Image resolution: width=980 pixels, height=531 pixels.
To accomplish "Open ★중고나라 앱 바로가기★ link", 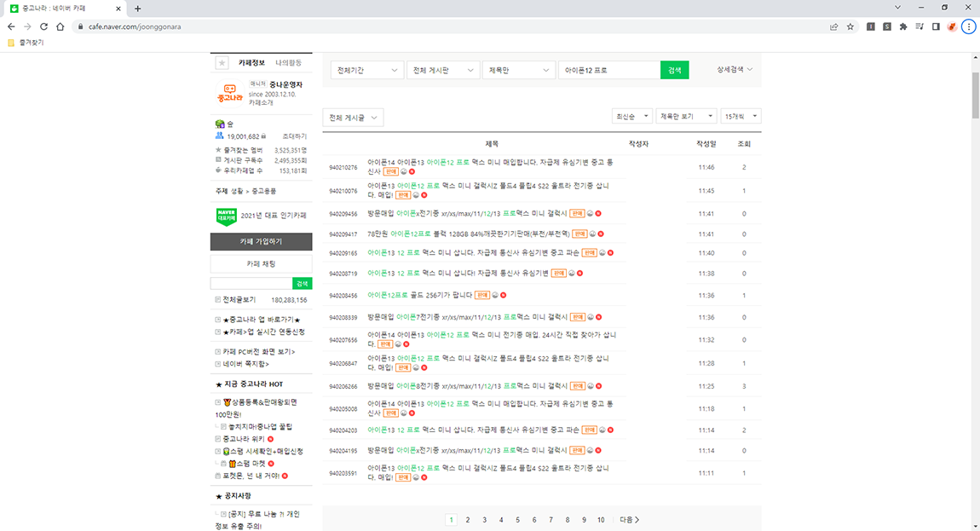I will tap(262, 320).
